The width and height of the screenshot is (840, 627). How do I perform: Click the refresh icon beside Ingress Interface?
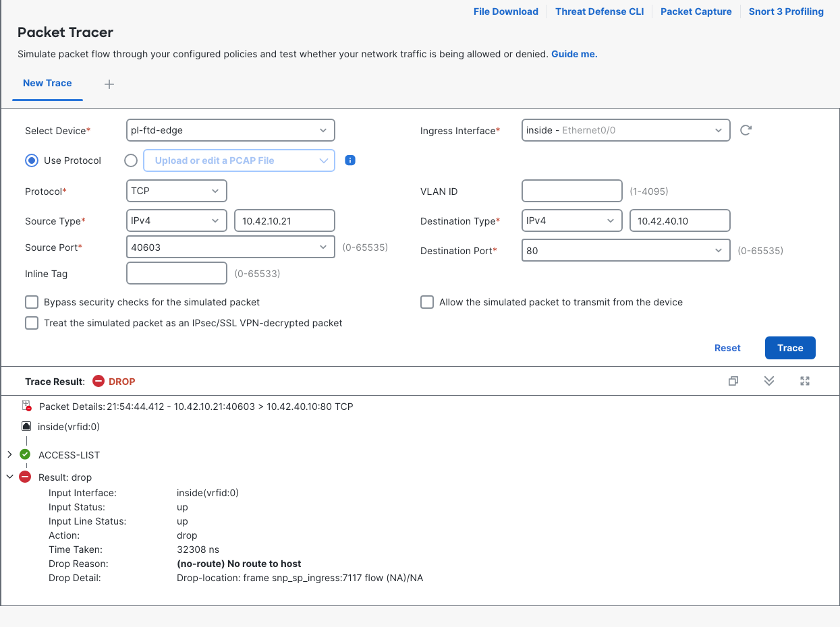746,130
